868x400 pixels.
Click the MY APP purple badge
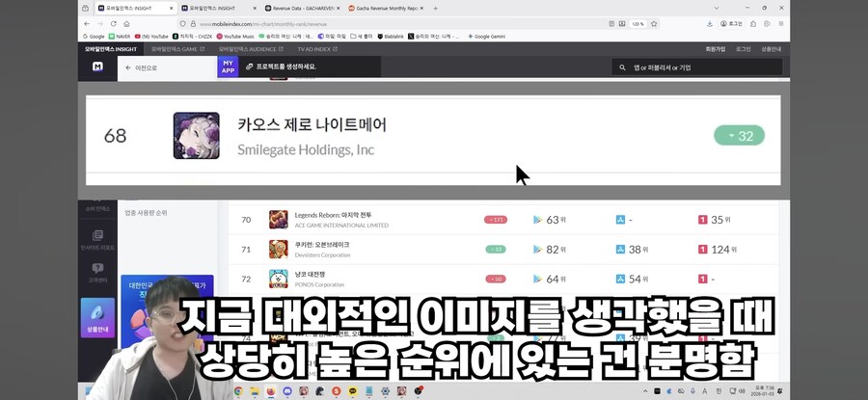(228, 67)
